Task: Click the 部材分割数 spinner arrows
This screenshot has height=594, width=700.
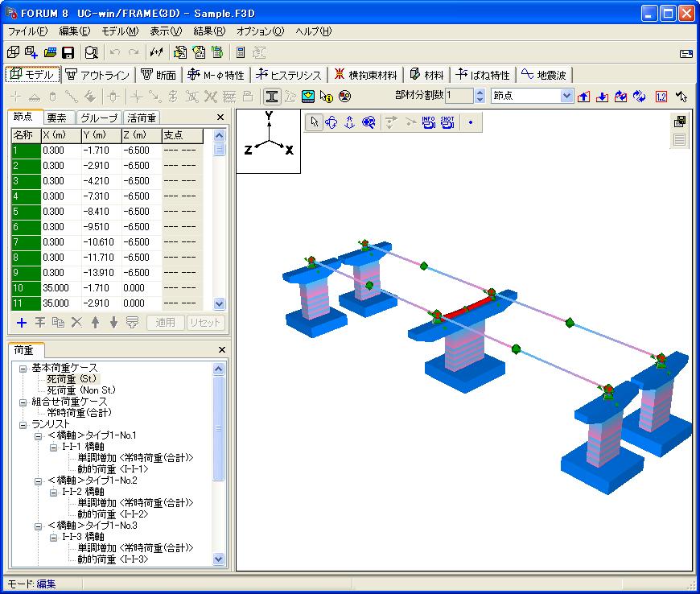Action: [480, 96]
